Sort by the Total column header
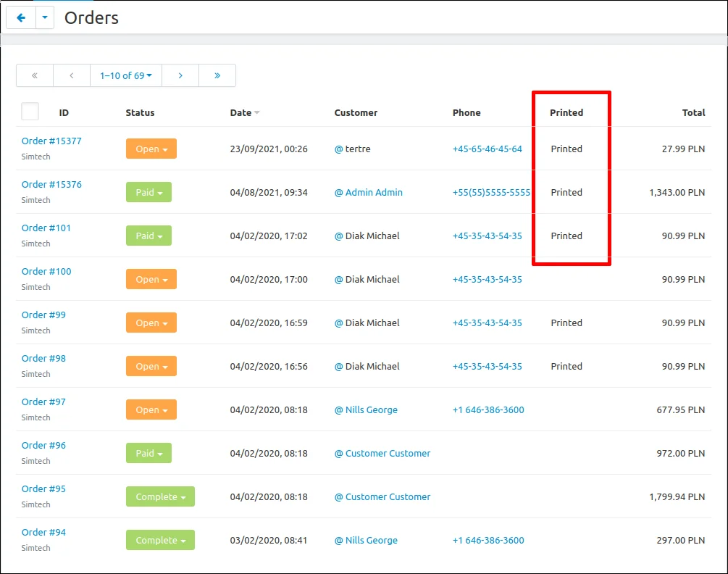This screenshot has height=574, width=728. (693, 112)
